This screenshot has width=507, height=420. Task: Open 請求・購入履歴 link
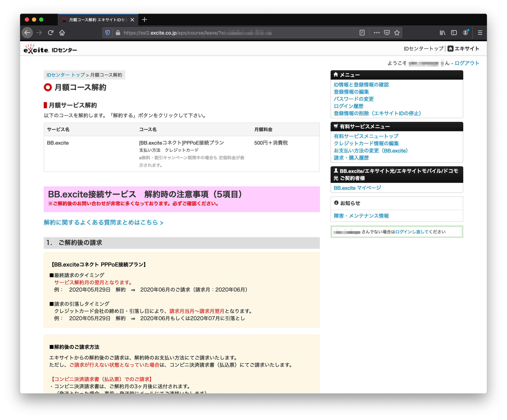[x=351, y=158]
